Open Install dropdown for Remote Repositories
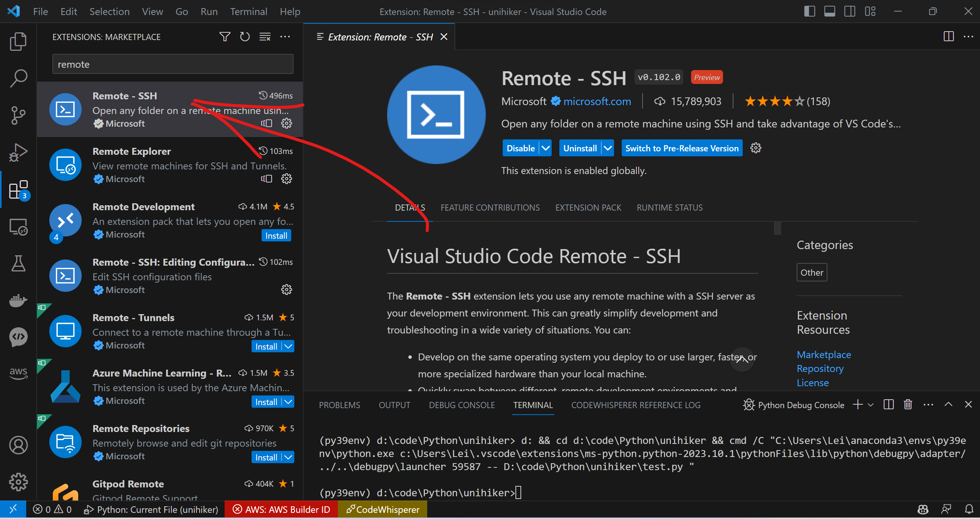This screenshot has width=980, height=519. [288, 457]
